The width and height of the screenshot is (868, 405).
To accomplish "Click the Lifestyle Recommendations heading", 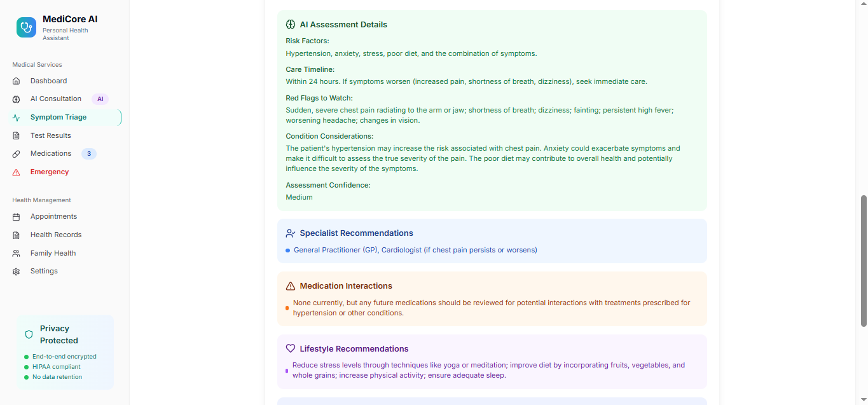I will 354,349.
